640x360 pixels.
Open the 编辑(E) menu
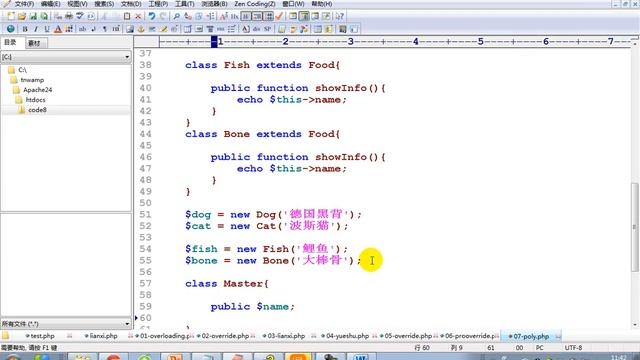(x=50, y=4)
